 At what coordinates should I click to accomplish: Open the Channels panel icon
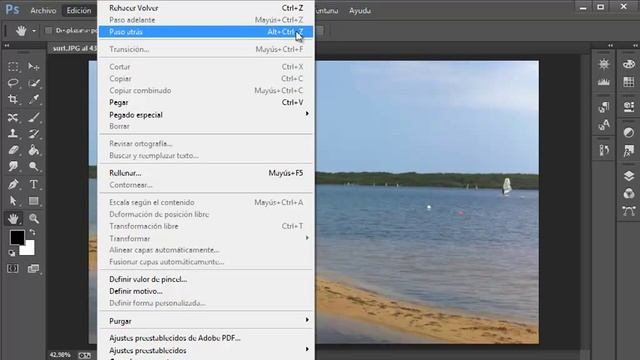(x=629, y=193)
